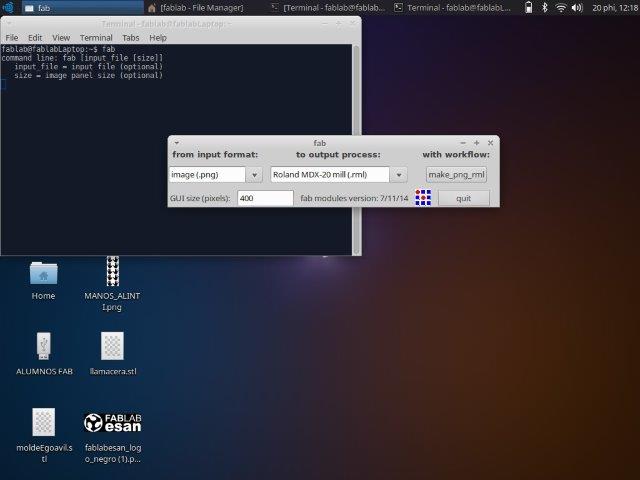Click Roland MDX-20 mill output process box
Image resolution: width=640 pixels, height=480 pixels.
point(330,175)
